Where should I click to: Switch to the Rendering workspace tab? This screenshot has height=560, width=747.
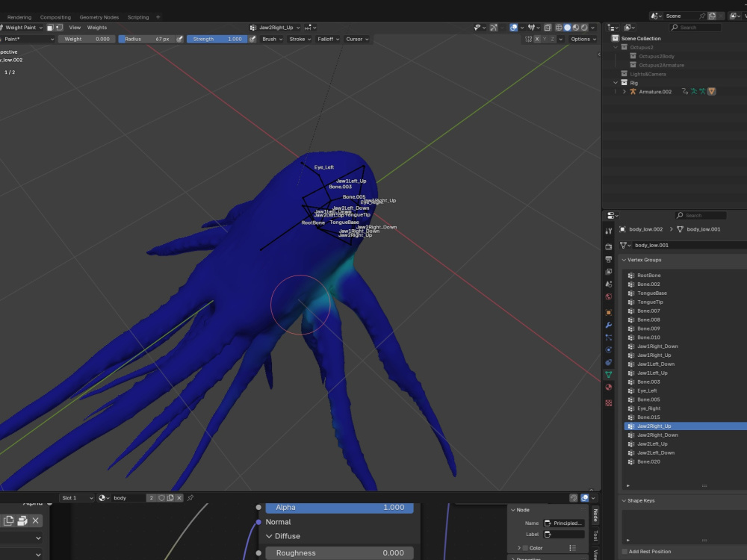19,17
